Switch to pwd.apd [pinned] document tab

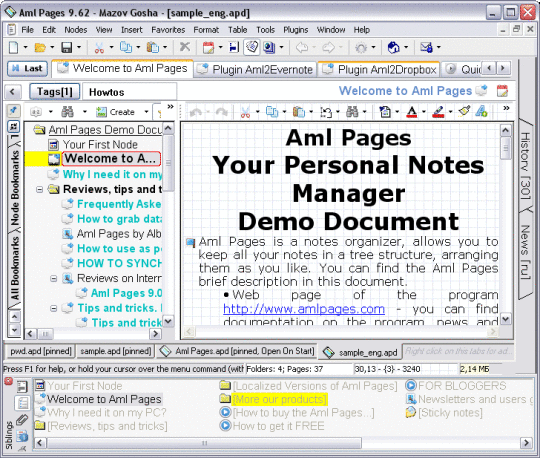pos(41,351)
